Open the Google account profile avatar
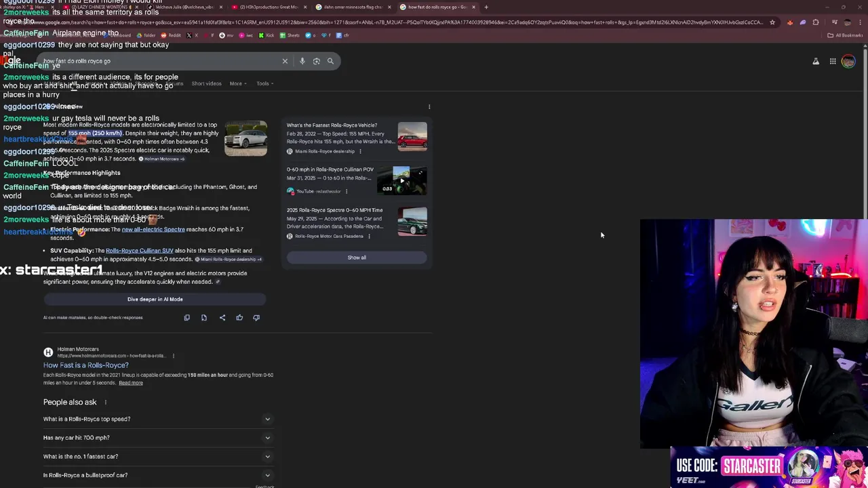This screenshot has width=868, height=488. pos(848,61)
